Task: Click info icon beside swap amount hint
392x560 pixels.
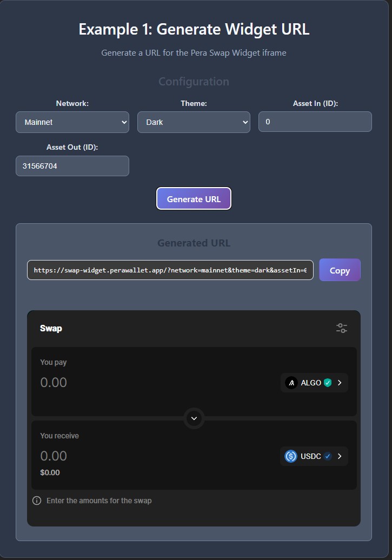Action: (x=37, y=501)
